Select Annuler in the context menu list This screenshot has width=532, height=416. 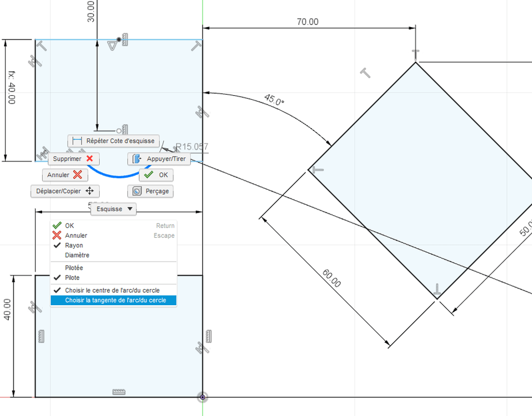(114, 236)
